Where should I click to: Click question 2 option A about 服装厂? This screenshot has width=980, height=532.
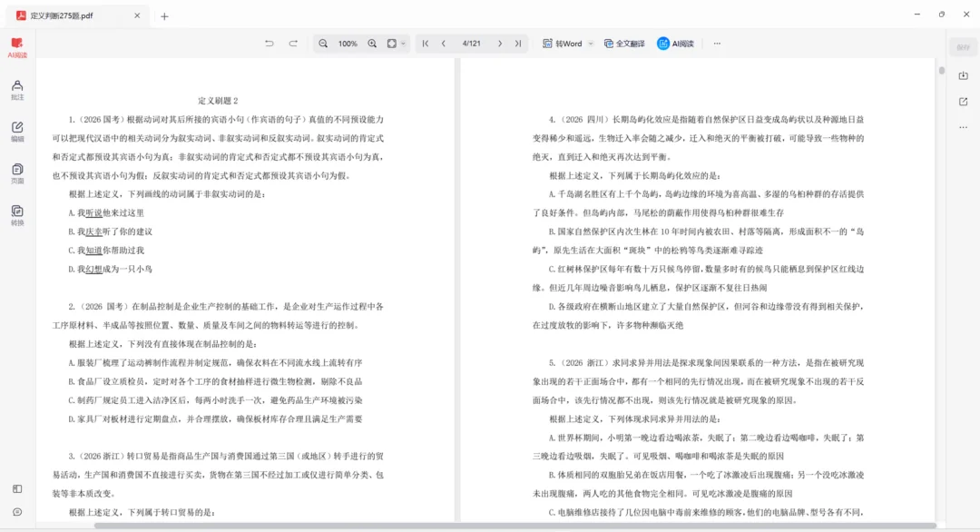point(215,362)
